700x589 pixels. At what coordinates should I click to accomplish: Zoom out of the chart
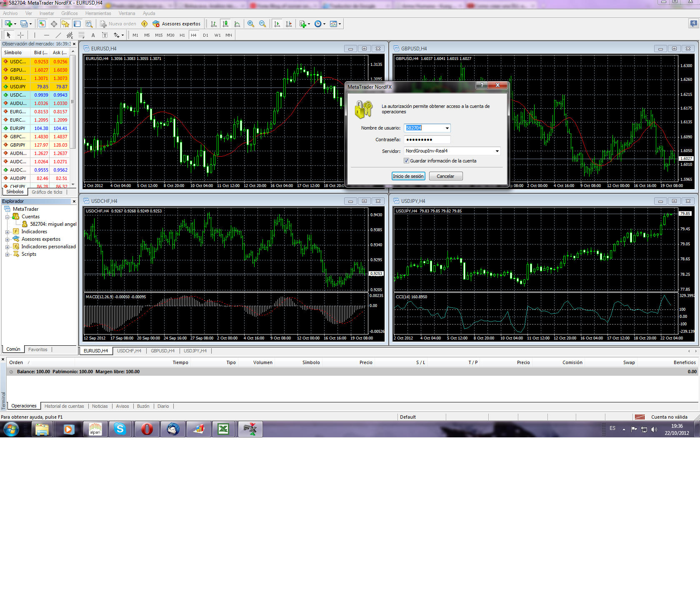point(262,24)
